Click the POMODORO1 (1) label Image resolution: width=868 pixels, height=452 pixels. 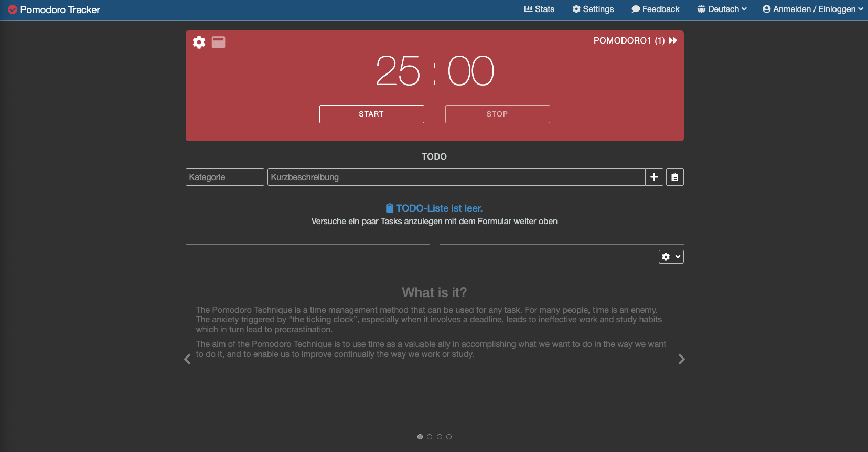point(629,40)
